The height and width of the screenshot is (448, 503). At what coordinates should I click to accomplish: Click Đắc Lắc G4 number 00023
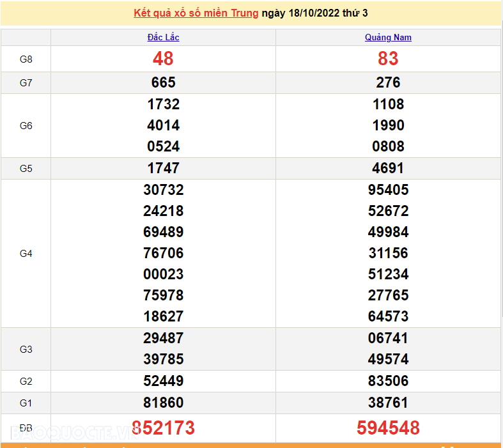163,274
